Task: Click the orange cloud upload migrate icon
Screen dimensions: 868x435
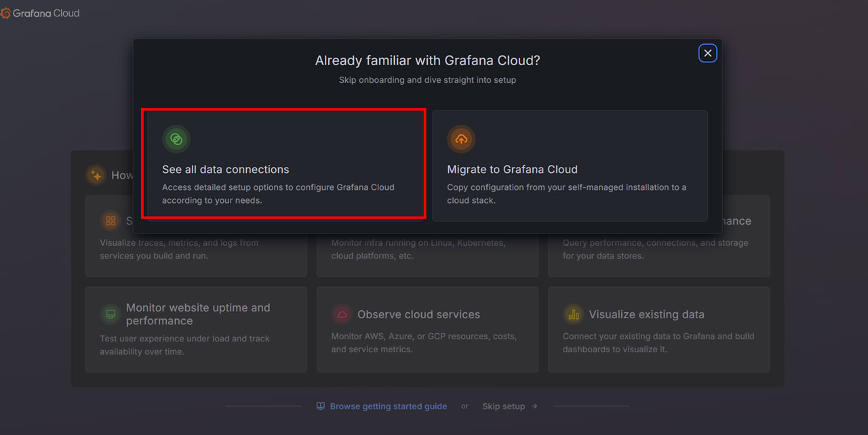Action: point(461,139)
